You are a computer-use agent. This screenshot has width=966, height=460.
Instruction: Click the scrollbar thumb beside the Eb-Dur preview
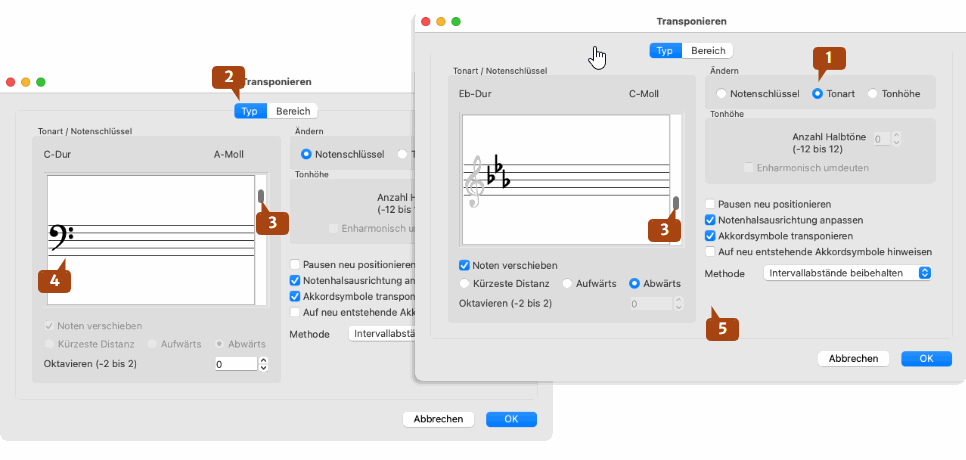coord(677,203)
